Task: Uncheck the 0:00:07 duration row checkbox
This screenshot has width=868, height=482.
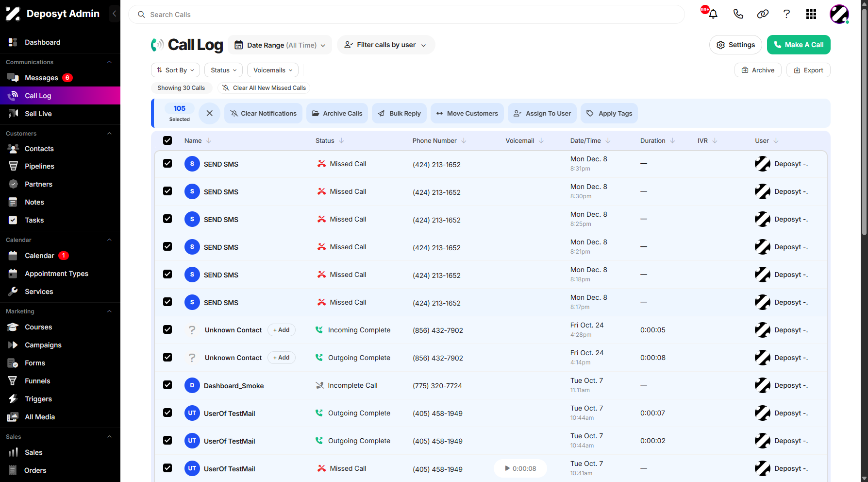Action: [167, 413]
